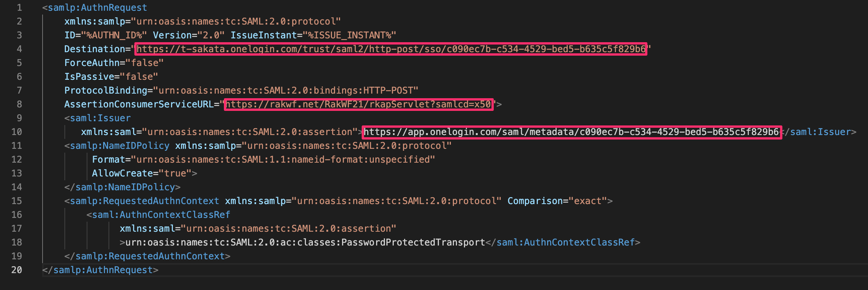Click the "IssueInstant" attribute name
Viewport: 868px width, 290px height.
pos(264,35)
